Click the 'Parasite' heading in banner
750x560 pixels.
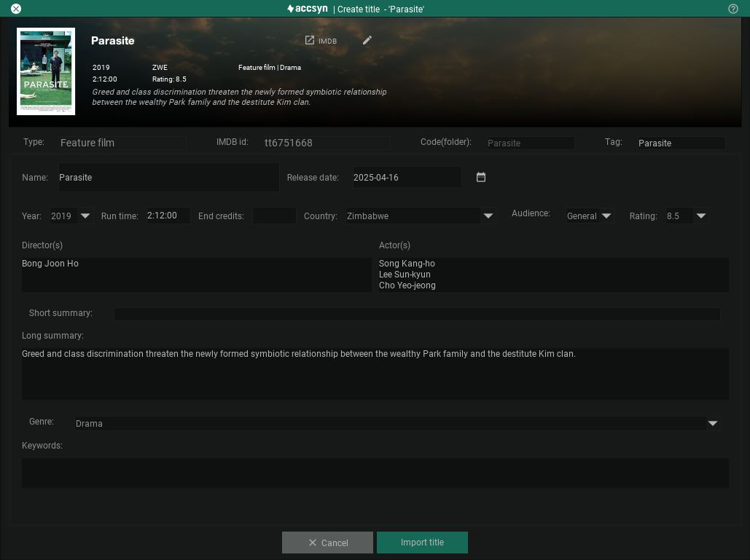pyautogui.click(x=113, y=41)
